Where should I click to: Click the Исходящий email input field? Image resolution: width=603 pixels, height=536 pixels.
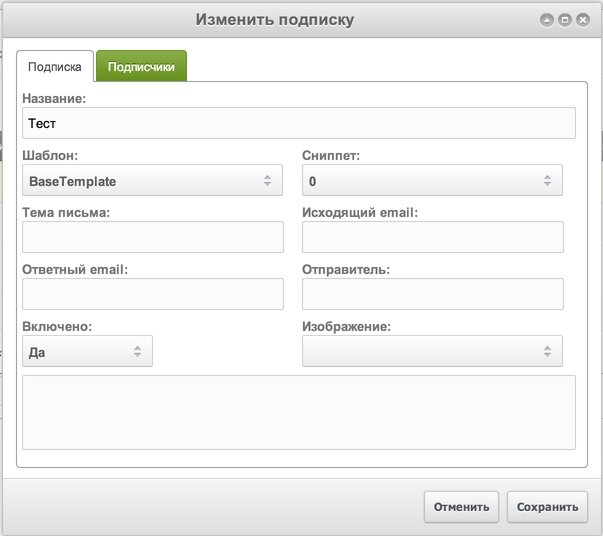tap(433, 237)
